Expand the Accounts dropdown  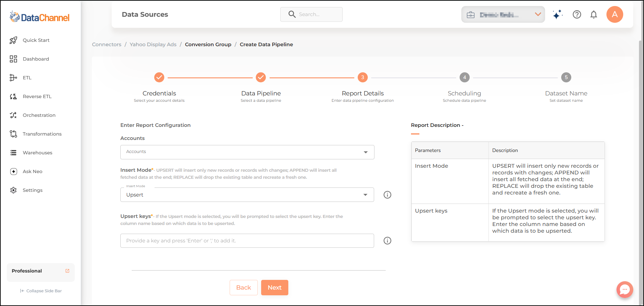click(x=247, y=152)
